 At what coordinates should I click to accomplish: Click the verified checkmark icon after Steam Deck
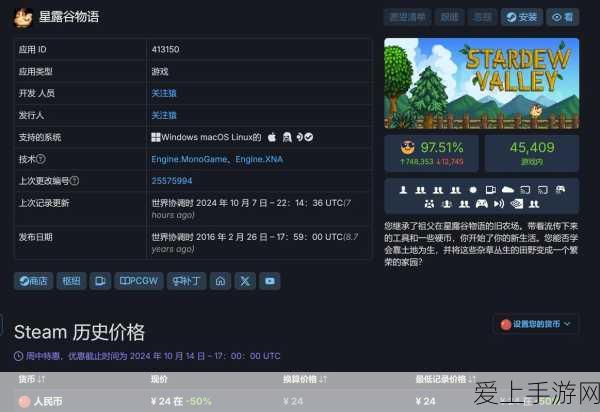point(308,137)
